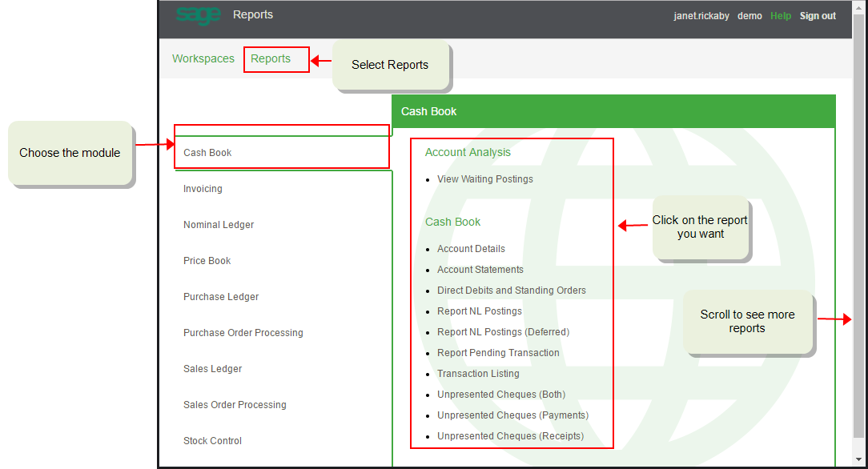Screen dimensions: 868x469
Task: Select the Nominal Ledger module
Action: click(x=219, y=225)
